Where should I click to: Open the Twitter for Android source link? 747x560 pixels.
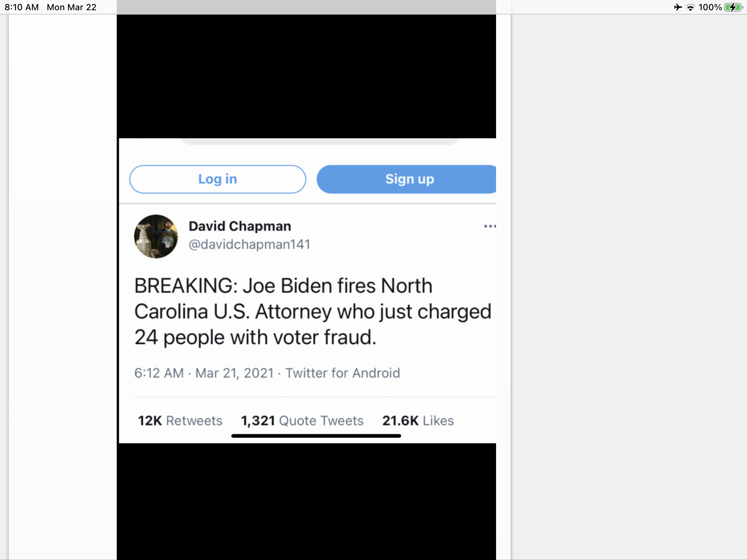[x=342, y=373]
